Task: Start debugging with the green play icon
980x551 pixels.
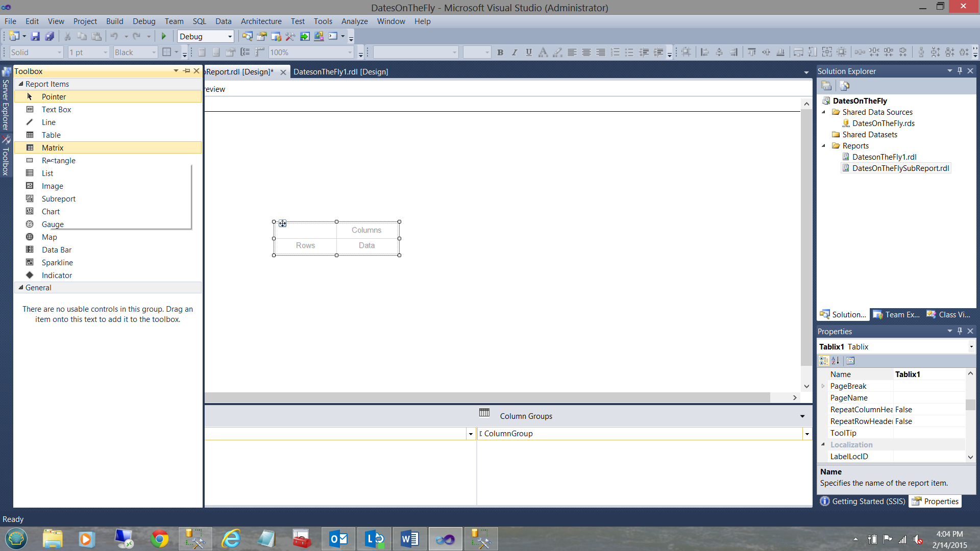Action: click(164, 36)
